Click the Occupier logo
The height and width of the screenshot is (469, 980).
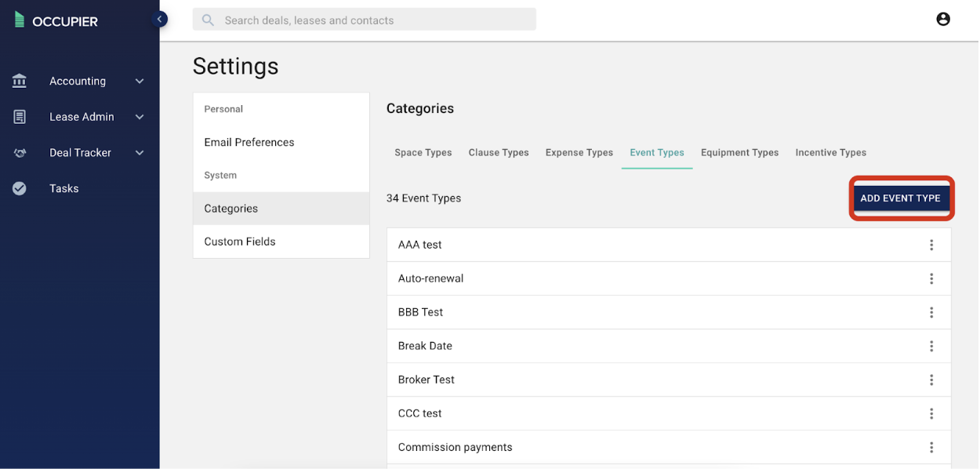point(56,20)
